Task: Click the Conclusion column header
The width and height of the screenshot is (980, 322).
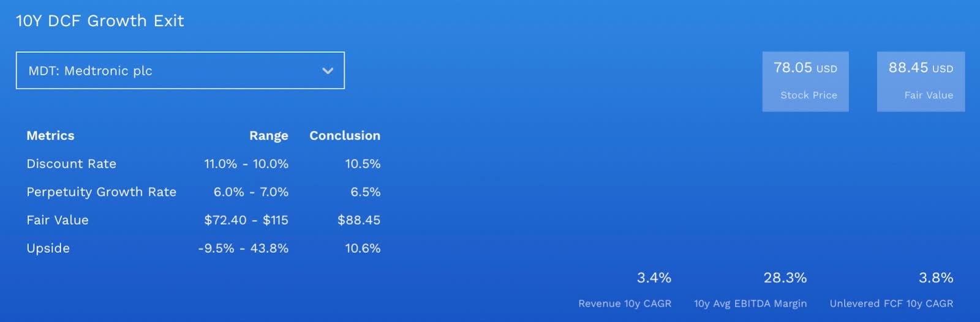Action: 344,136
